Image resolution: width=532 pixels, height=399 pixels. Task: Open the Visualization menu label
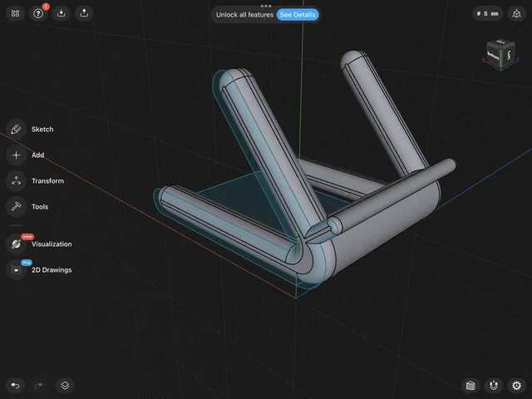(x=52, y=244)
